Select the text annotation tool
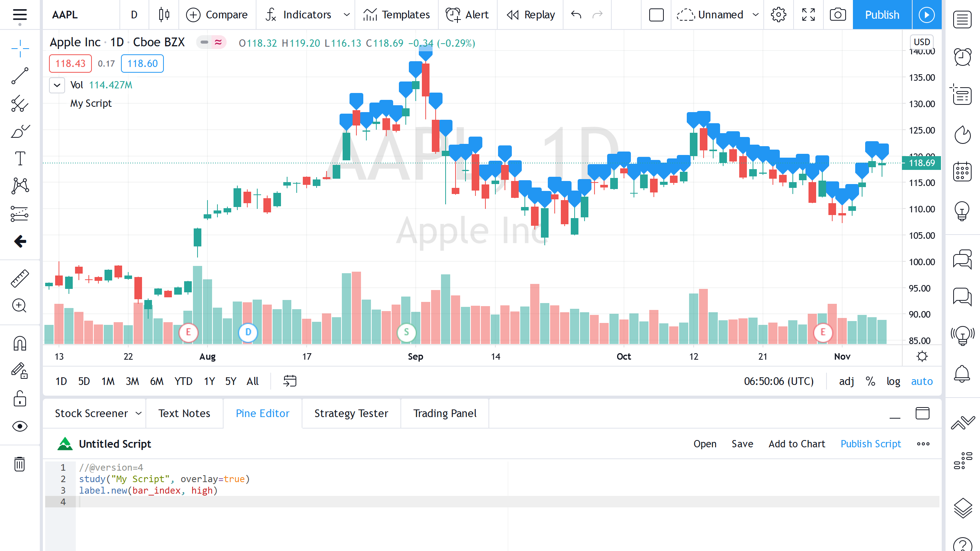 (20, 158)
